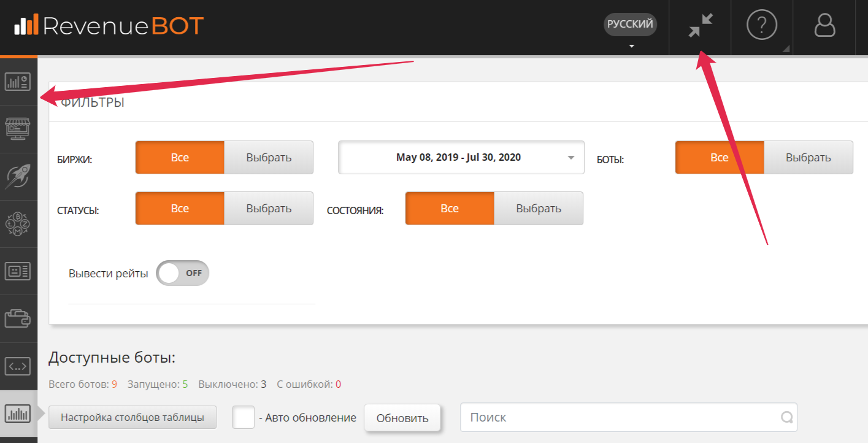The width and height of the screenshot is (868, 443).
Task: Click 'Выбрать' for Статусы filter
Action: [x=269, y=209]
